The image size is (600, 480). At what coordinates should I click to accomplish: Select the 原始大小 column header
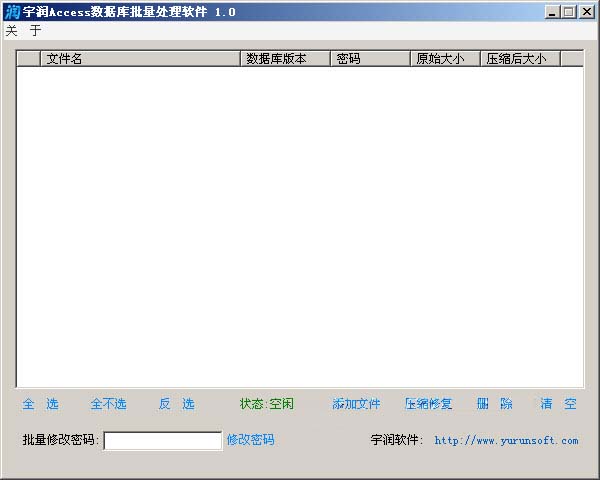tap(445, 59)
